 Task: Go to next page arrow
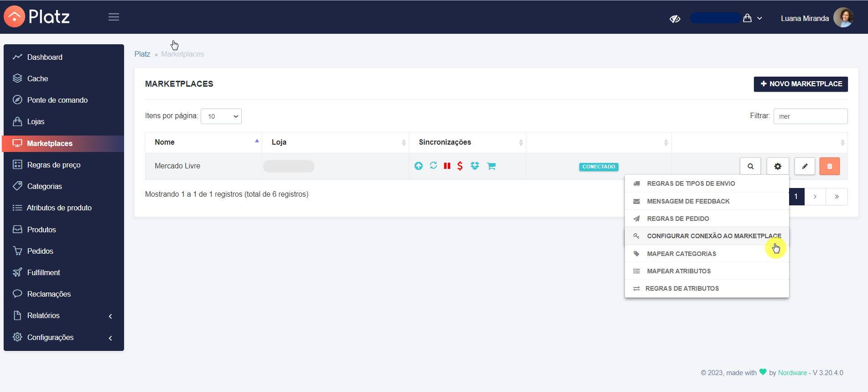pos(815,197)
